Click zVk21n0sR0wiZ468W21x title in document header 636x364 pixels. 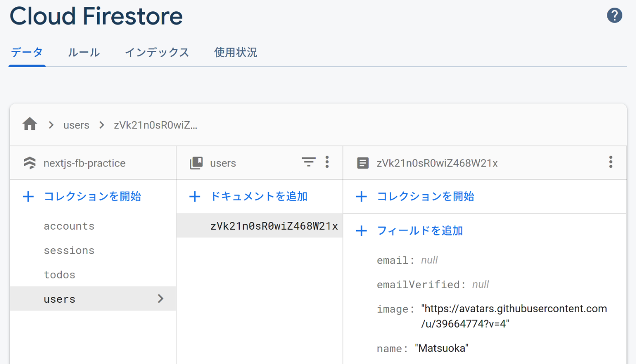437,163
